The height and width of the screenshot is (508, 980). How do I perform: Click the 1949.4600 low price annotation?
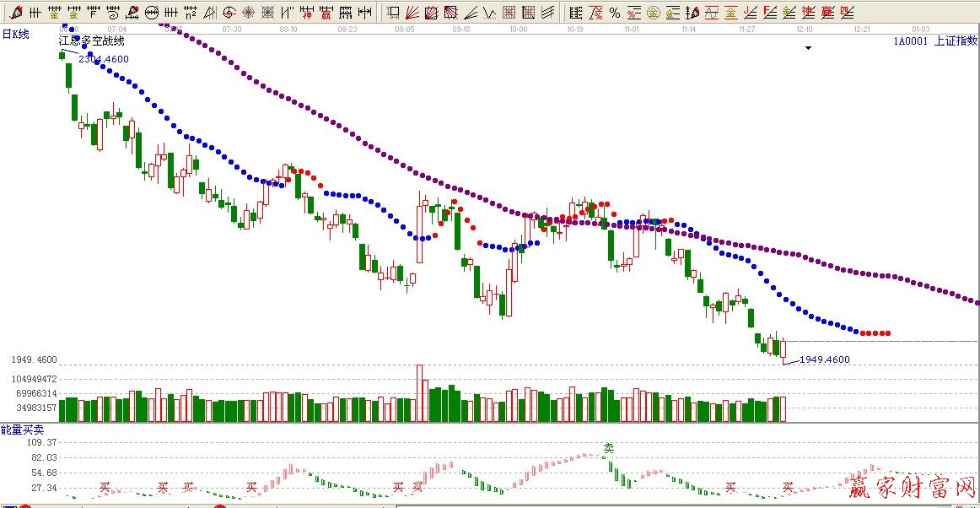[x=824, y=359]
